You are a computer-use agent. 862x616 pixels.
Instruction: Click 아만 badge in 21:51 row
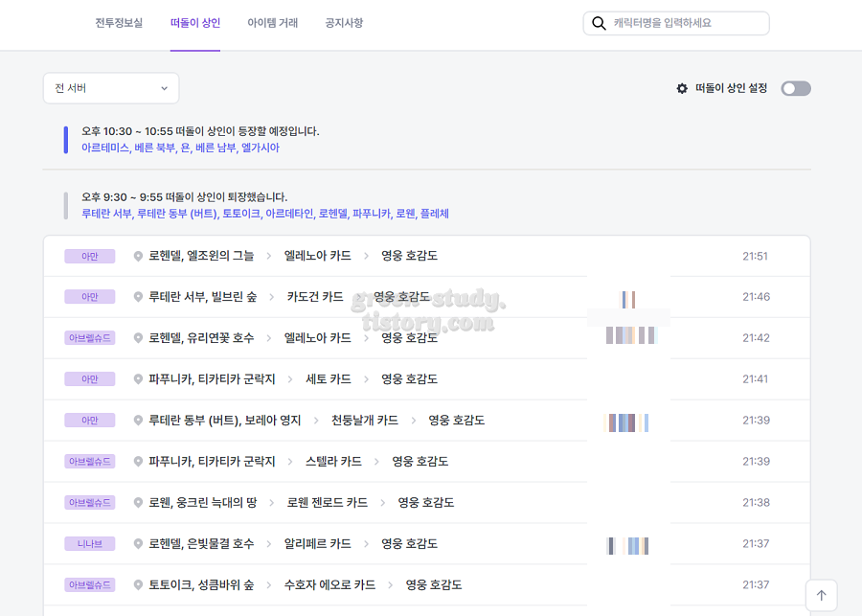pos(90,257)
